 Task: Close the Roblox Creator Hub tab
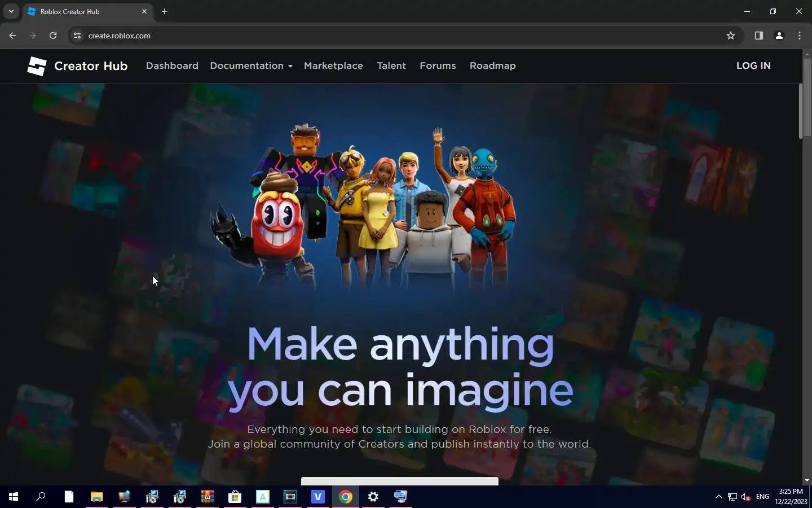click(x=144, y=11)
